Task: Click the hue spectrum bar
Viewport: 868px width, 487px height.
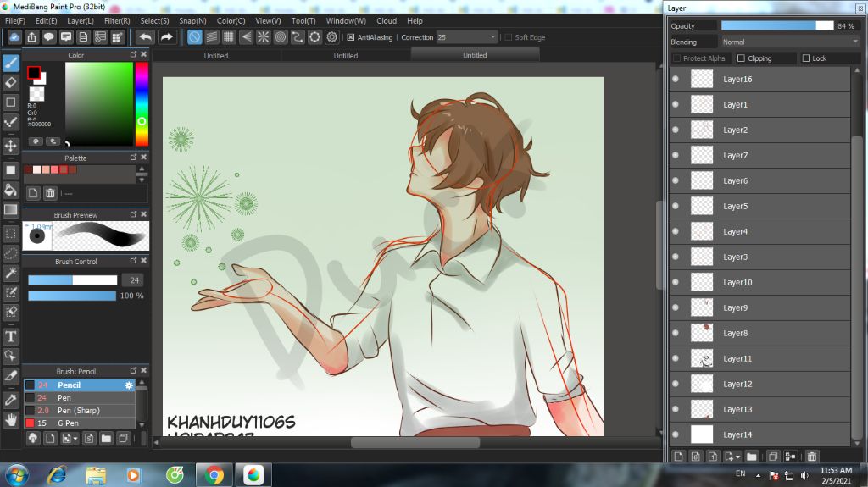Action: 142,104
